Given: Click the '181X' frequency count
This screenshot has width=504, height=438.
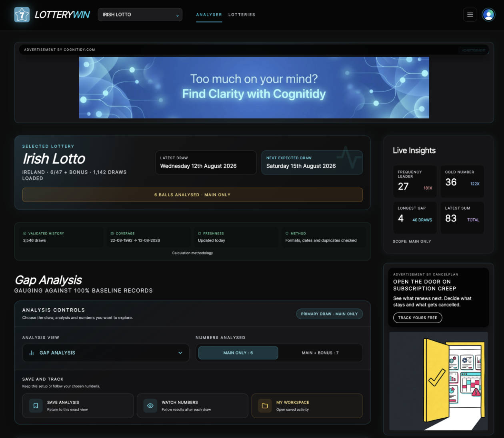Looking at the screenshot, I should 428,188.
